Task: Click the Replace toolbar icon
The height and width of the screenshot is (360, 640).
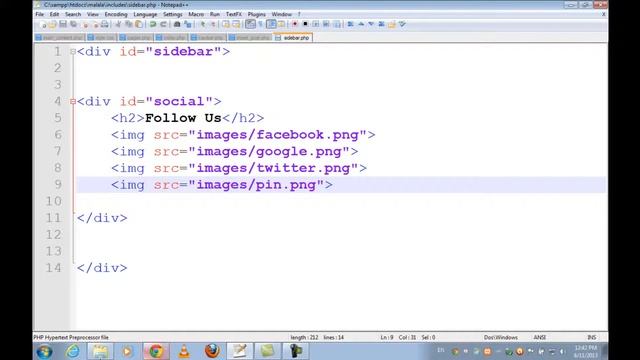Action: (188, 24)
